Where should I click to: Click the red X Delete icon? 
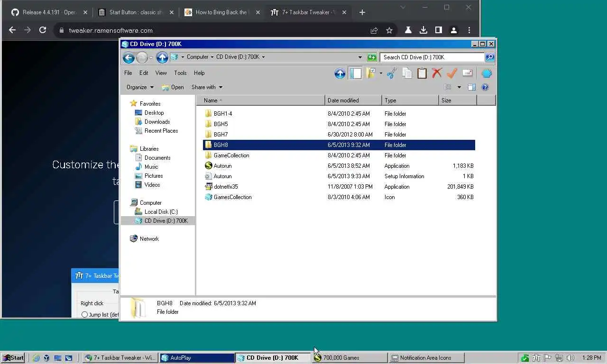coord(437,73)
